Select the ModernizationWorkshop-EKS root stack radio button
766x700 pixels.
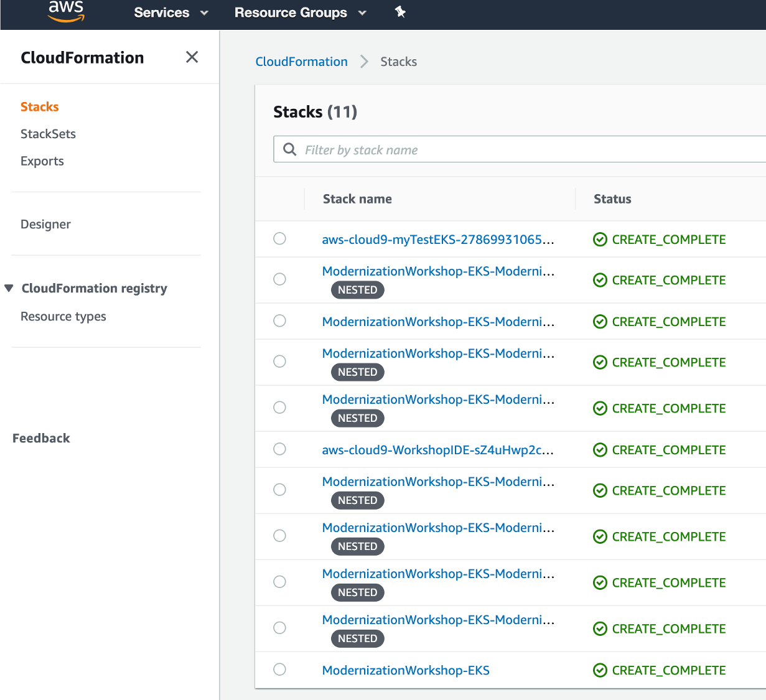click(x=280, y=669)
